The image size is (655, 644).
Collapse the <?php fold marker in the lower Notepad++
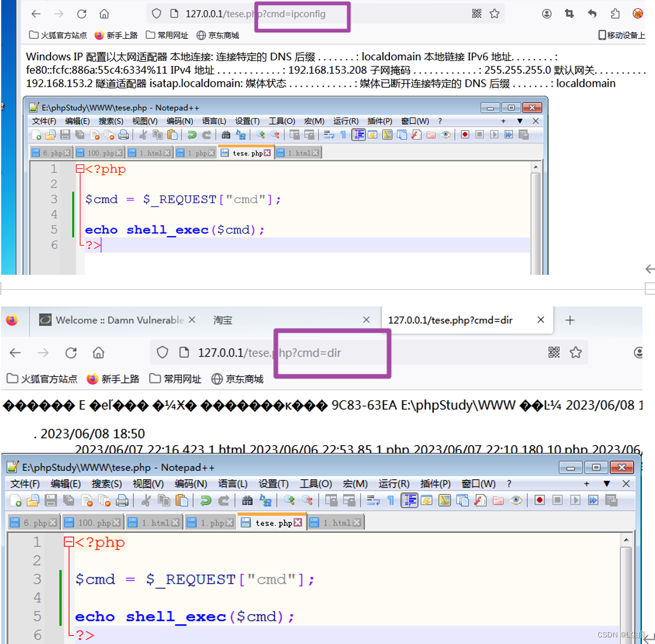point(69,542)
